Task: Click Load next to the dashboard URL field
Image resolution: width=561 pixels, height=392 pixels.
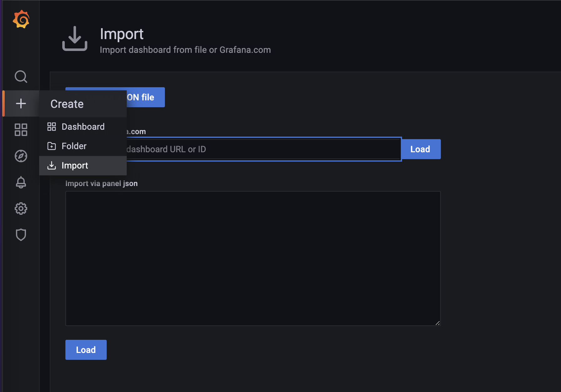Action: click(421, 149)
